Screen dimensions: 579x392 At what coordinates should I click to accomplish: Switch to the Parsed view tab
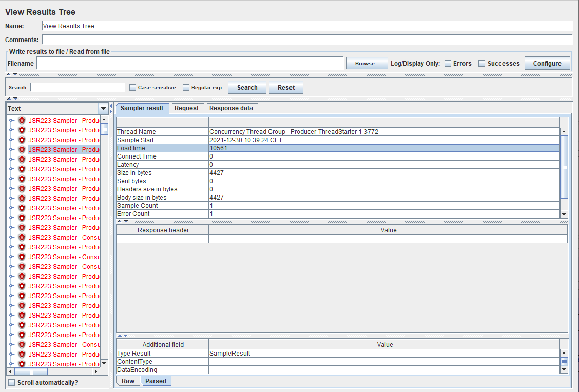pyautogui.click(x=156, y=381)
